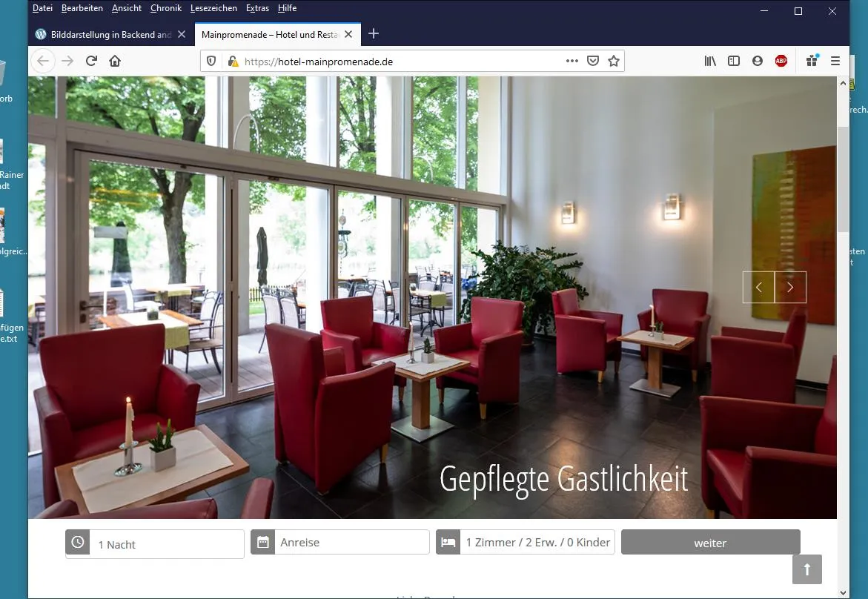The width and height of the screenshot is (868, 599).
Task: Bookmark this page with the star
Action: (x=613, y=61)
